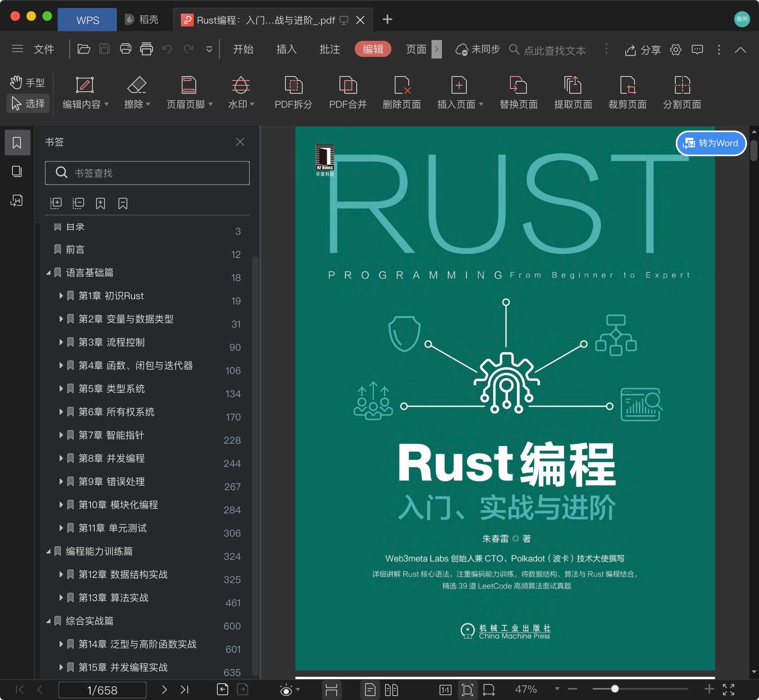The height and width of the screenshot is (700, 759).
Task: Switch to the 批注 tab
Action: pyautogui.click(x=329, y=49)
